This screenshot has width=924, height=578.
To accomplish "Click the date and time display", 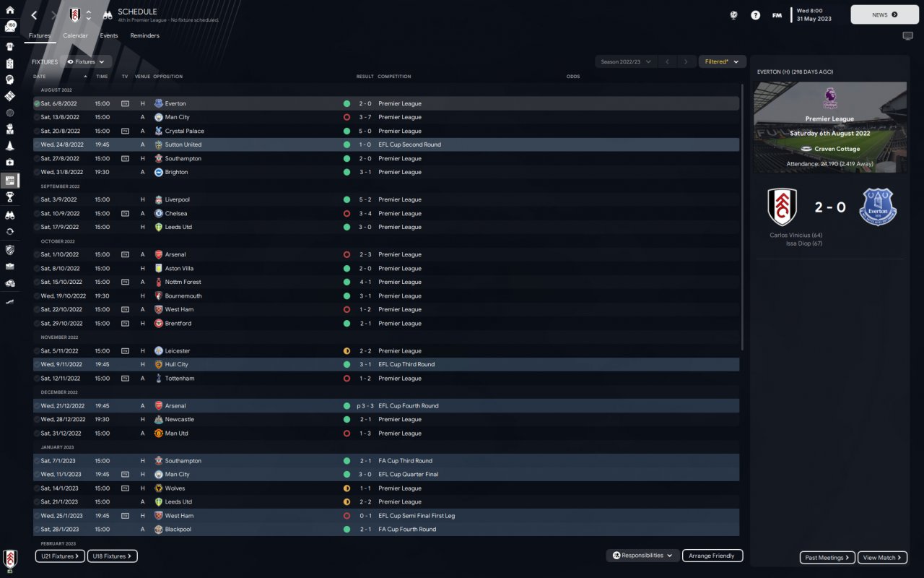I will [814, 14].
